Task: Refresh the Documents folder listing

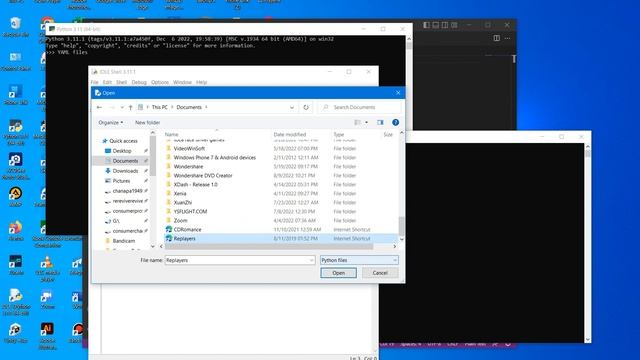Action: click(306, 107)
